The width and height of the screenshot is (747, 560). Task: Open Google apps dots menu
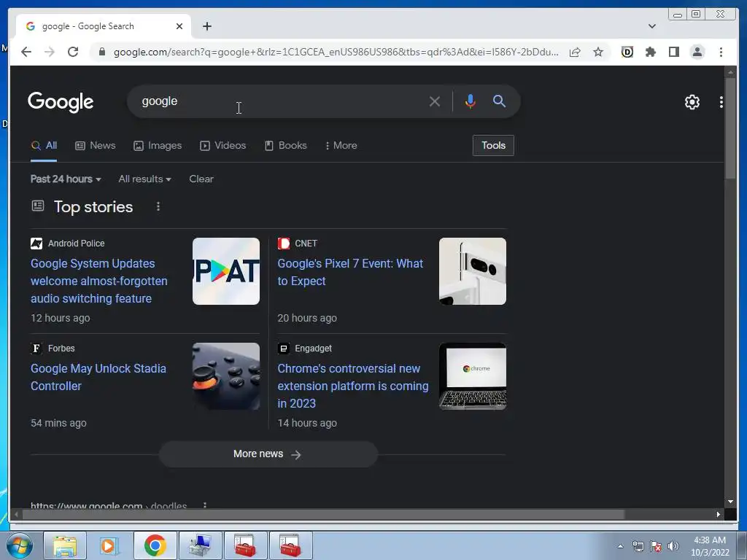tap(721, 102)
